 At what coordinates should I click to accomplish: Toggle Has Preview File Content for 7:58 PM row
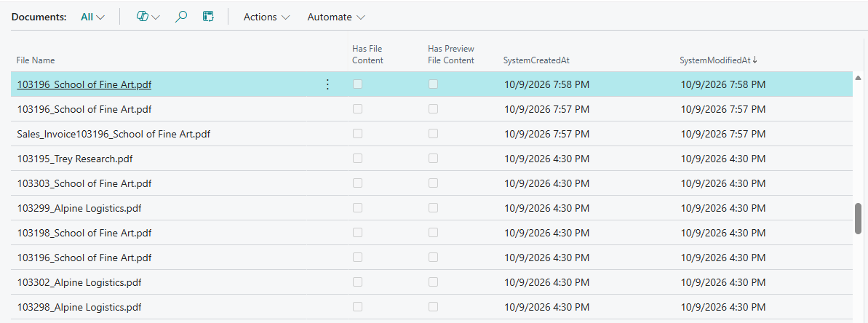click(x=433, y=84)
